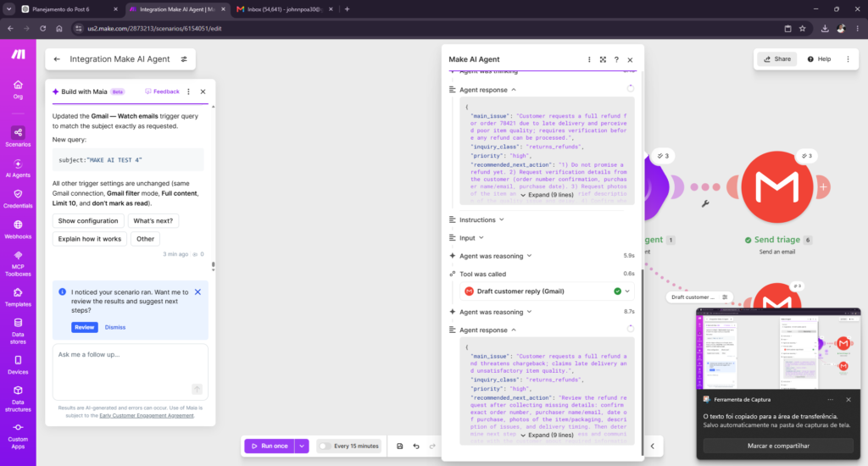The width and height of the screenshot is (868, 466).
Task: Switch to Gmail Inbox browser tab
Action: click(284, 9)
